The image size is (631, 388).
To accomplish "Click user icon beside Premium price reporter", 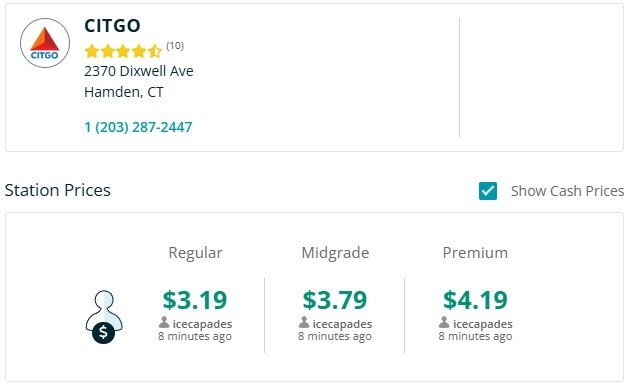I will pyautogui.click(x=444, y=322).
